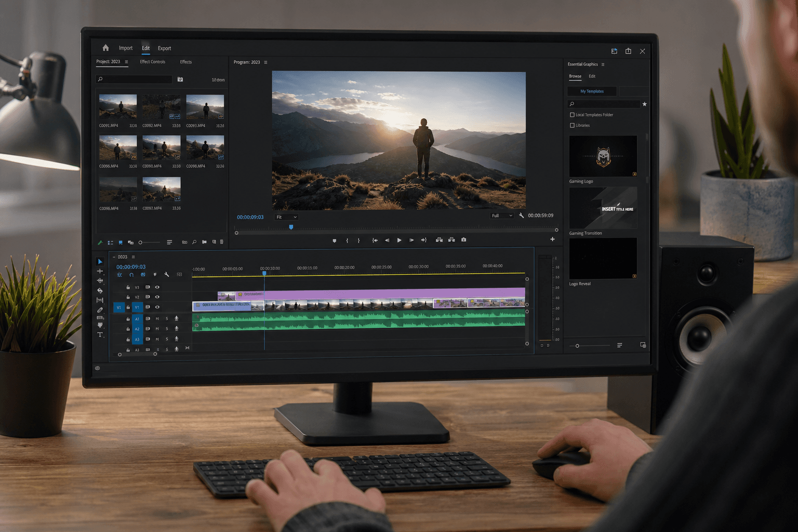The height and width of the screenshot is (532, 798).
Task: Click Mark In bracket in Program monitor
Action: pyautogui.click(x=347, y=241)
